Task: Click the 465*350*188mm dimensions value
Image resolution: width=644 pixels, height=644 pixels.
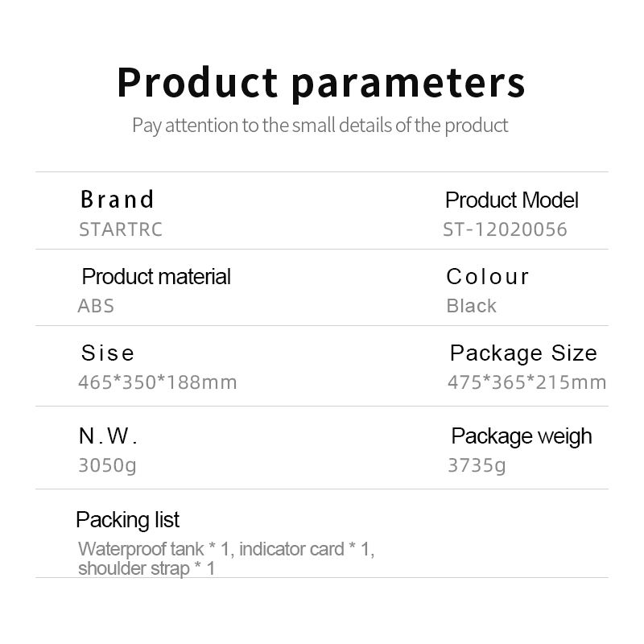Action: pos(158,382)
